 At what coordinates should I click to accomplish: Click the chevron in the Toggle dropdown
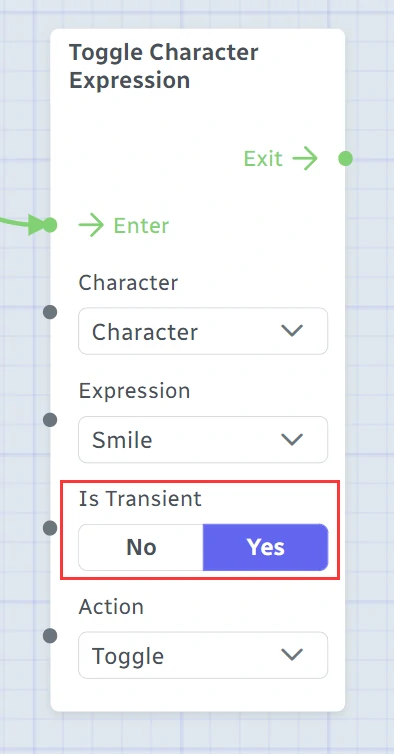(292, 654)
